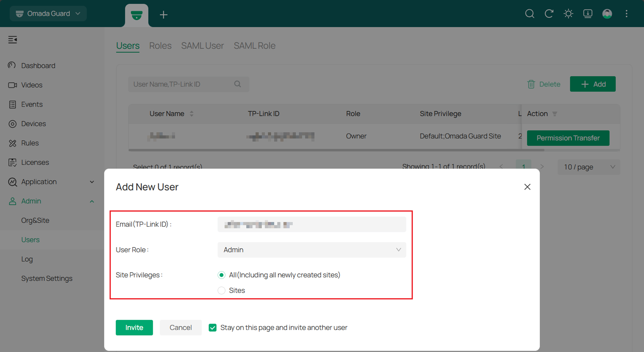This screenshot has width=644, height=352.
Task: Click the table horizontal scrollbar
Action: (x=336, y=150)
